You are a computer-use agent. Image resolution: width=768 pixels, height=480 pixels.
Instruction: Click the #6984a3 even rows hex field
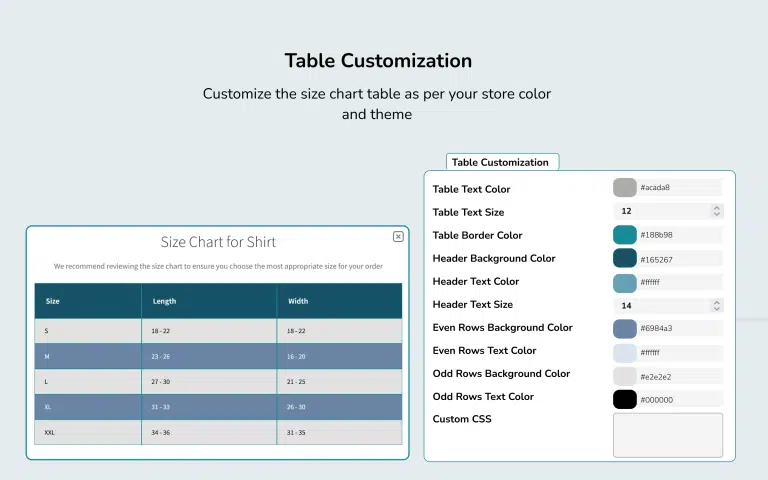click(x=678, y=328)
